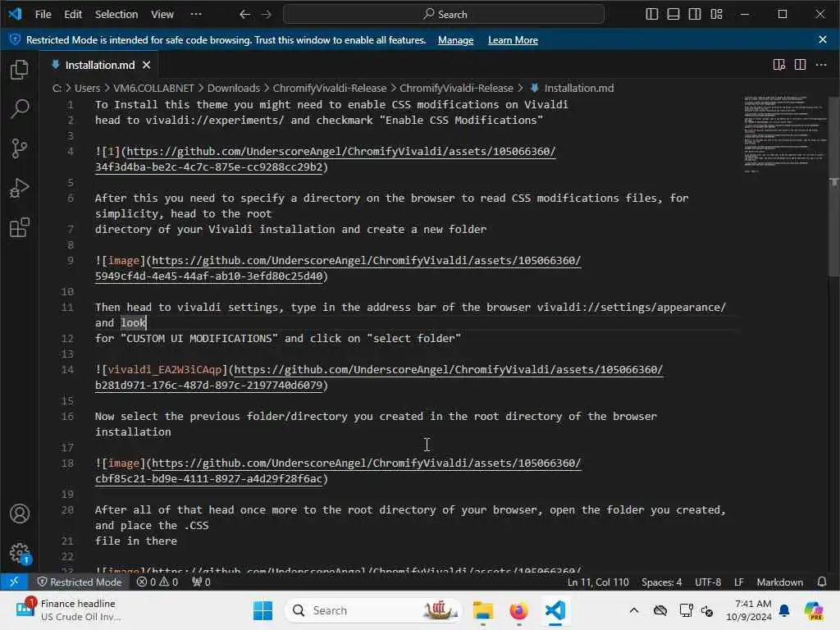Click Installation.md breadcrumb segment
The image size is (840, 630).
(578, 88)
